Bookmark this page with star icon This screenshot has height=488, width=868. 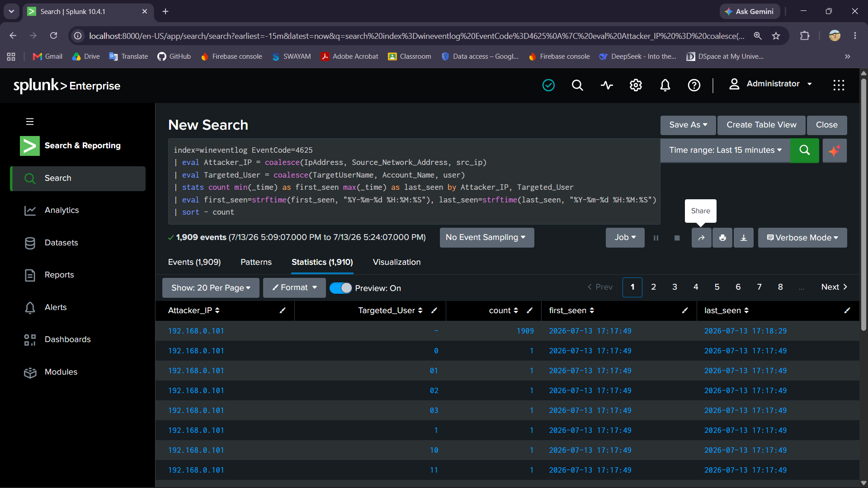pos(776,36)
